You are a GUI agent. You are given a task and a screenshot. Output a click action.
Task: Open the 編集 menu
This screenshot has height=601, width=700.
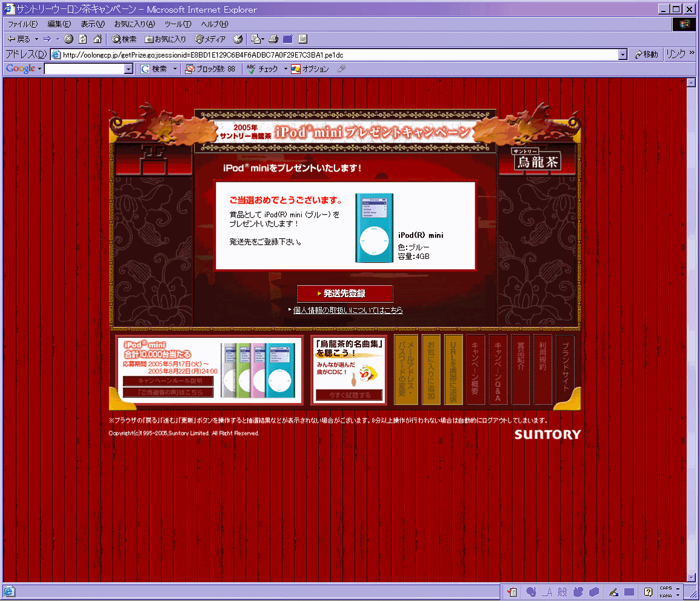click(59, 24)
